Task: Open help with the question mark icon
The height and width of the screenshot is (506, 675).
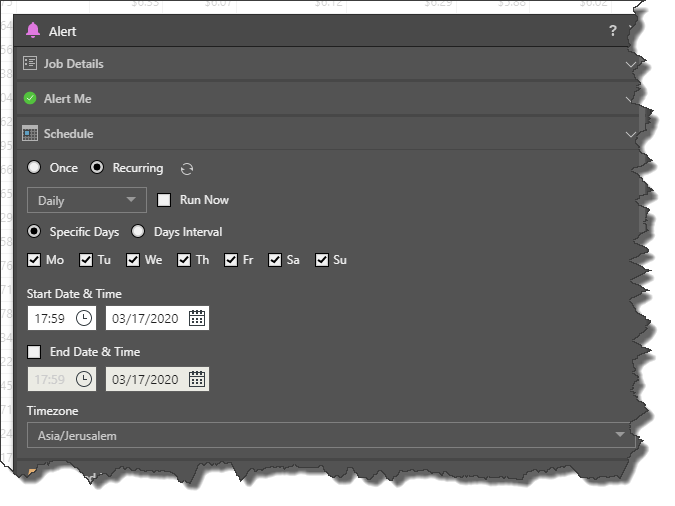Action: pos(613,31)
